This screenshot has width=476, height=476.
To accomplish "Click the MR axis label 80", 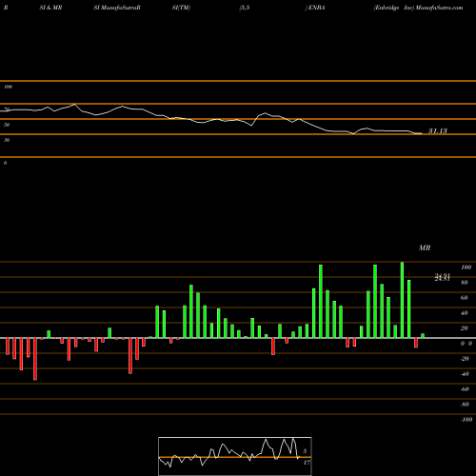I will tap(464, 283).
